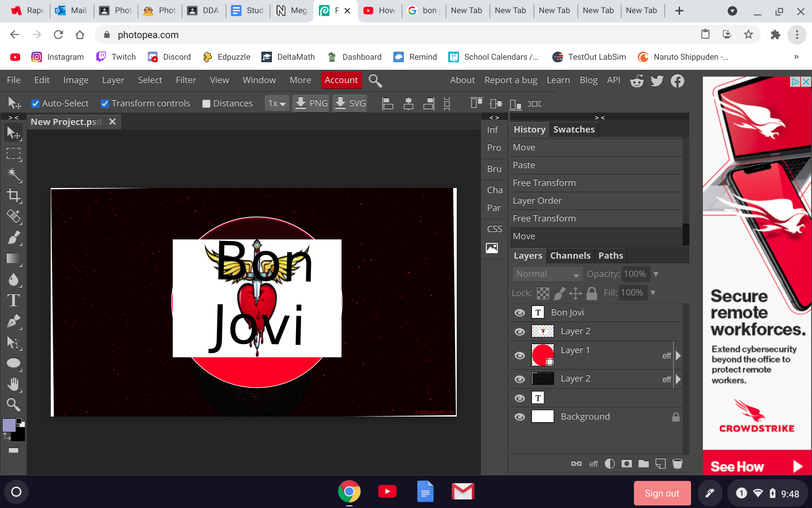Click the red Account button

[x=341, y=80]
